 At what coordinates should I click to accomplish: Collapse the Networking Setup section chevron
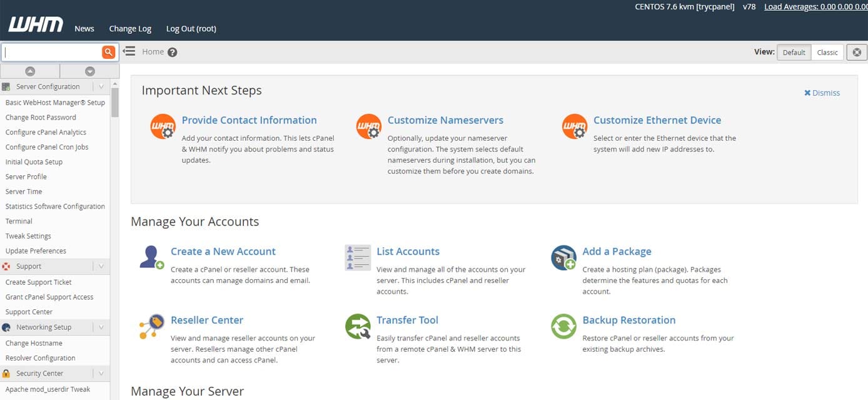101,327
